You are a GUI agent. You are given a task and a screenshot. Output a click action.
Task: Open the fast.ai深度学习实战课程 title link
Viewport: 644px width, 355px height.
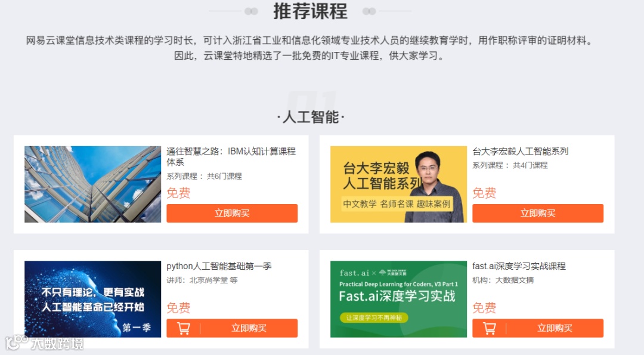coord(519,266)
